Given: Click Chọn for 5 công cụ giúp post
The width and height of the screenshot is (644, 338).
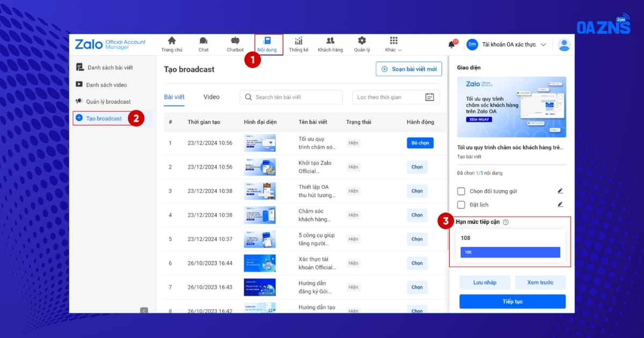Looking at the screenshot, I should pyautogui.click(x=417, y=239).
